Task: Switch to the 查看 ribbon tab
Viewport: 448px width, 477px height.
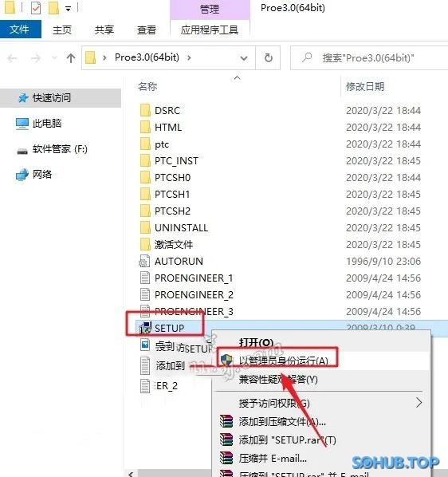Action: pos(147,30)
